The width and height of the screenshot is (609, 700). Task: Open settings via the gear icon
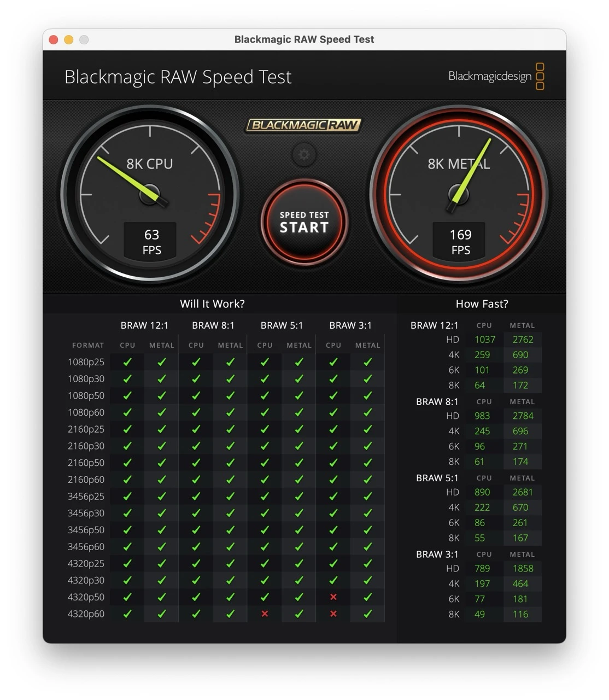[304, 155]
